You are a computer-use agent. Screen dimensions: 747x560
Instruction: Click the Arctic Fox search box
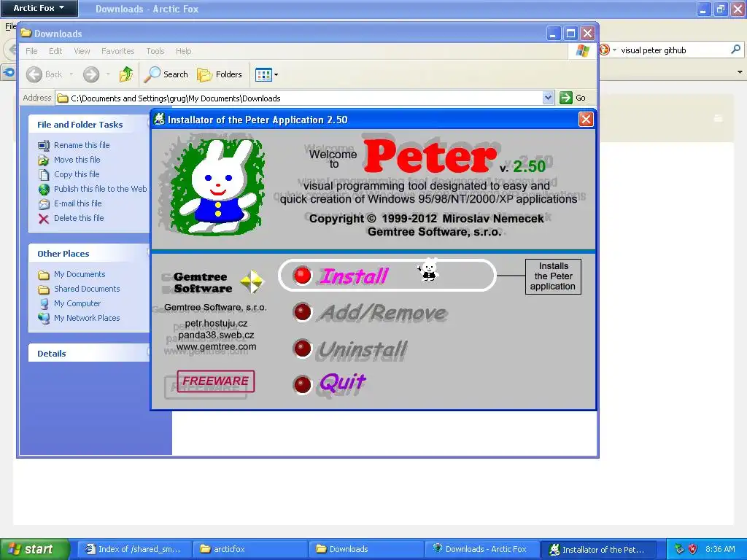pos(672,50)
